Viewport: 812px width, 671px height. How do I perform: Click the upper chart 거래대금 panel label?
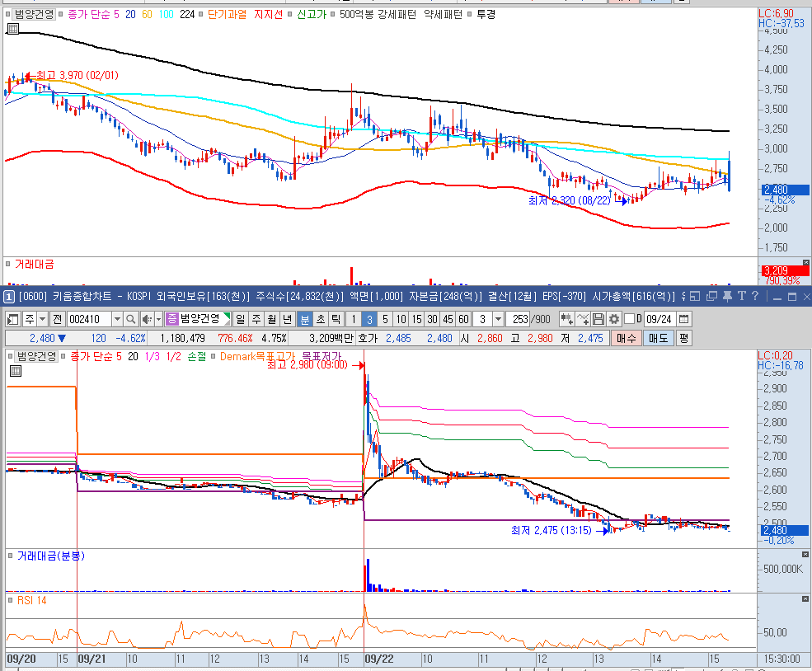(x=34, y=264)
